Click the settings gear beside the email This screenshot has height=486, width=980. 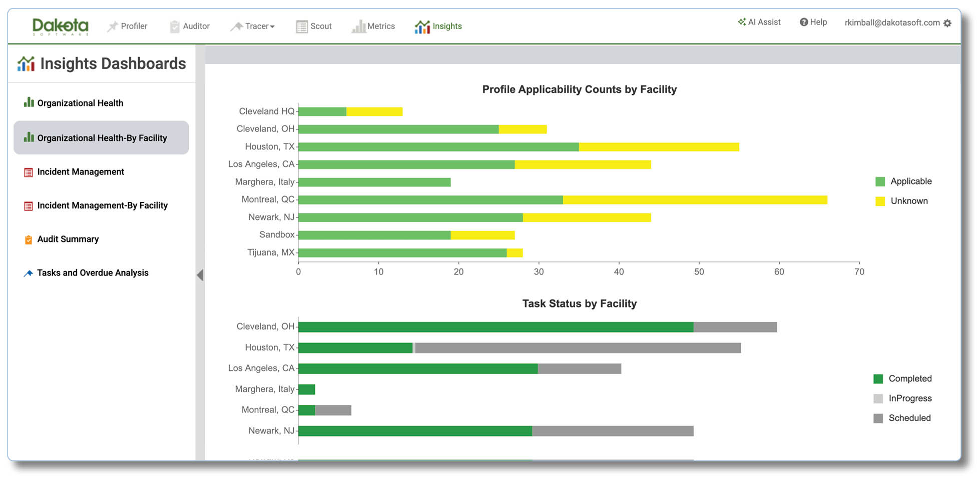(947, 23)
